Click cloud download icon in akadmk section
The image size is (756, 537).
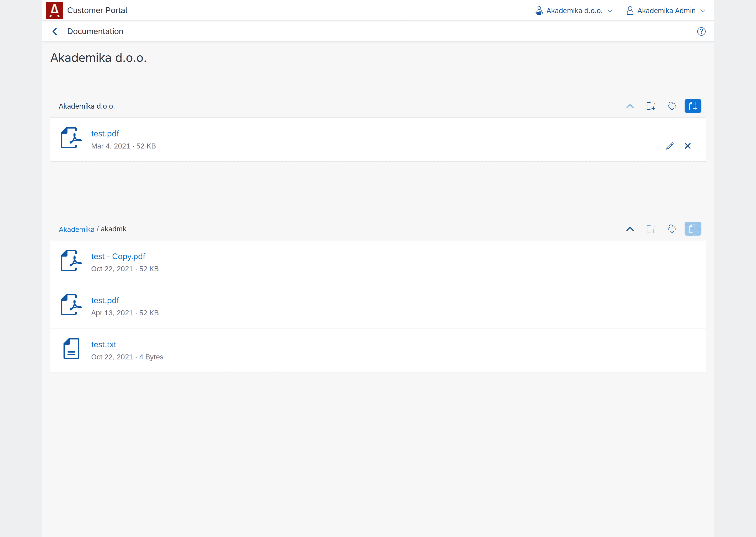point(672,229)
